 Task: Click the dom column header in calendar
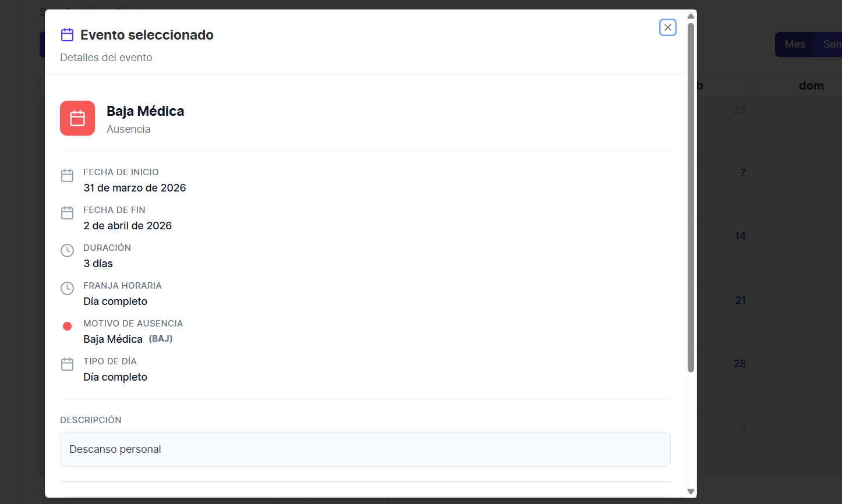click(811, 86)
